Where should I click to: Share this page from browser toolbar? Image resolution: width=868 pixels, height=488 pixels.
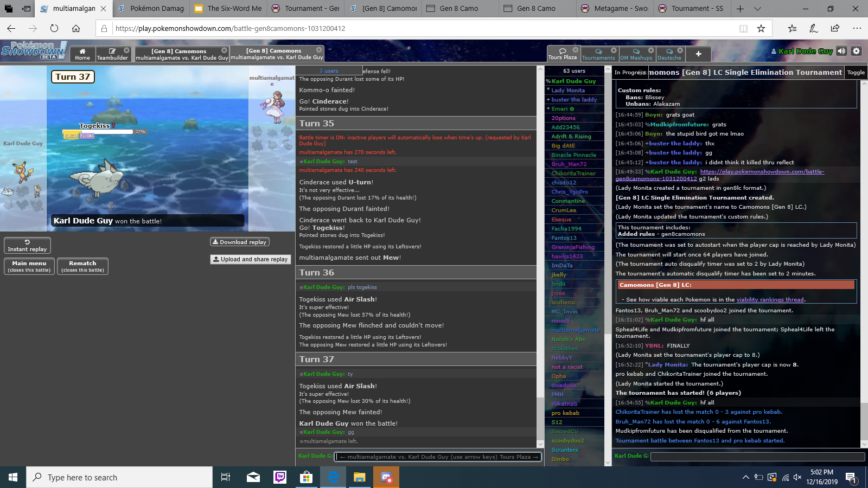coord(835,28)
